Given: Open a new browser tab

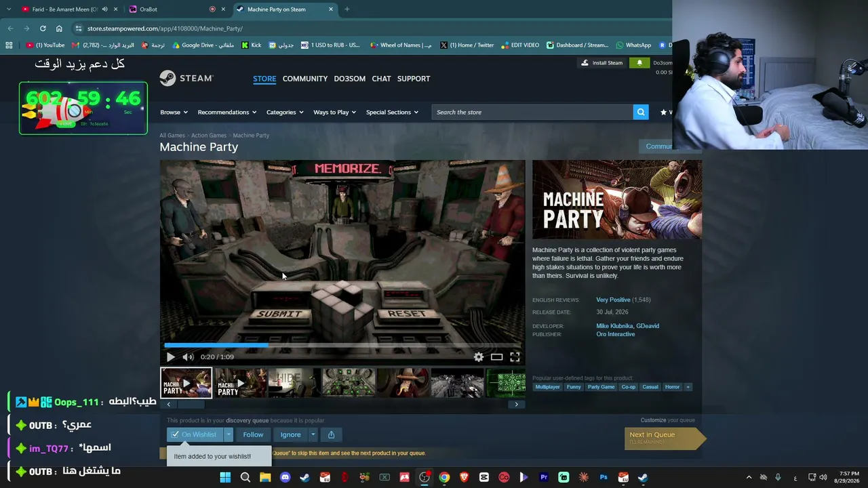Looking at the screenshot, I should [347, 9].
